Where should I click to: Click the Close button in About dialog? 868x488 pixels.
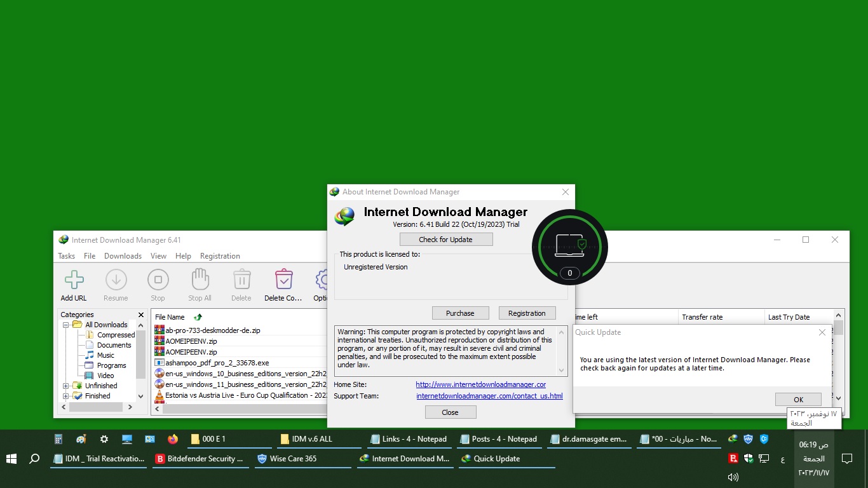(450, 412)
